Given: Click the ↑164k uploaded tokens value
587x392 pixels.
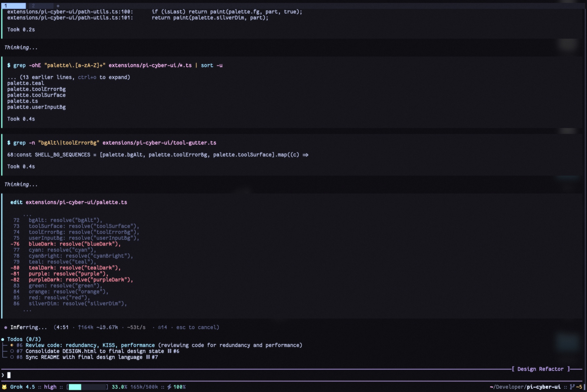Looking at the screenshot, I should click(85, 327).
